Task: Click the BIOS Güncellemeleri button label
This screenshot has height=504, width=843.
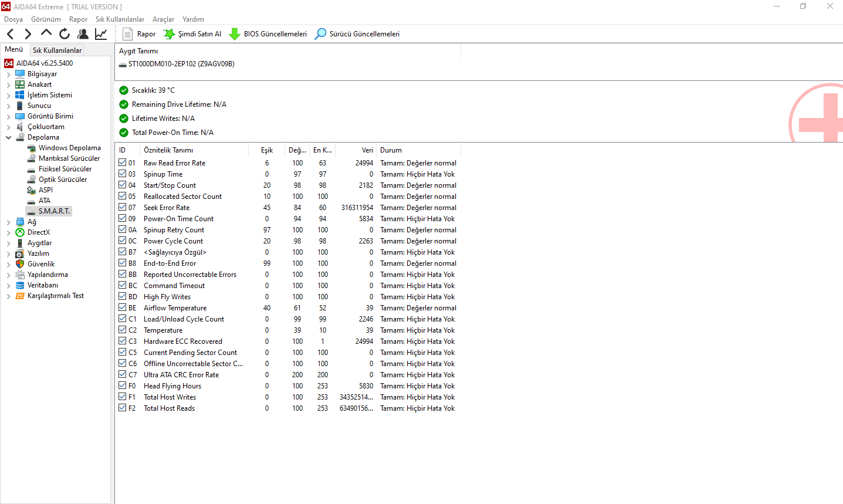Action: (x=275, y=34)
